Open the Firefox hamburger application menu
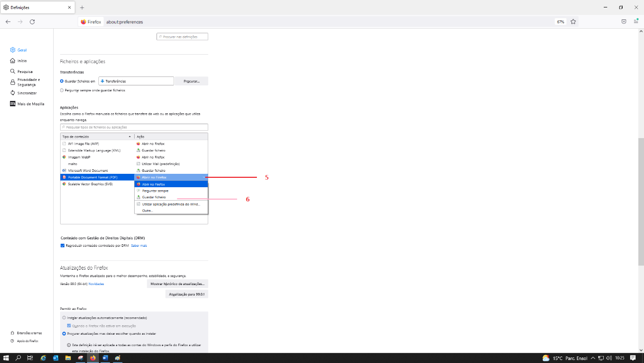 pos(636,22)
